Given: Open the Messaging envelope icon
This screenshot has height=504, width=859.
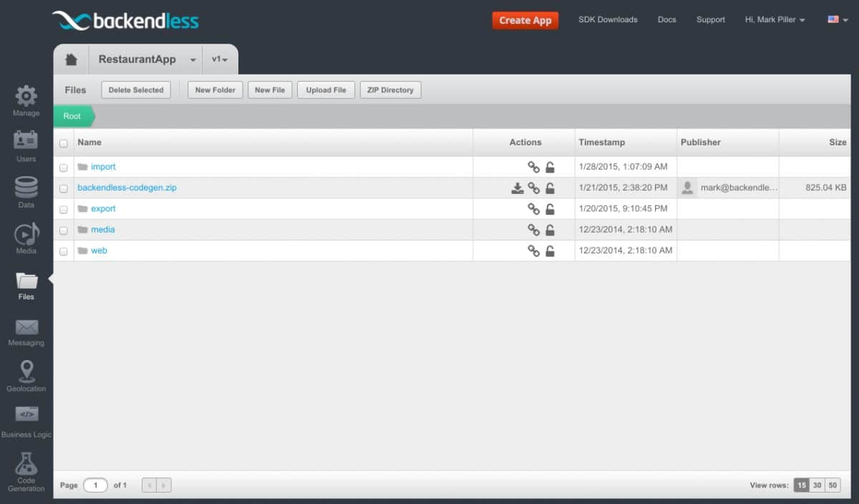Looking at the screenshot, I should [x=26, y=327].
